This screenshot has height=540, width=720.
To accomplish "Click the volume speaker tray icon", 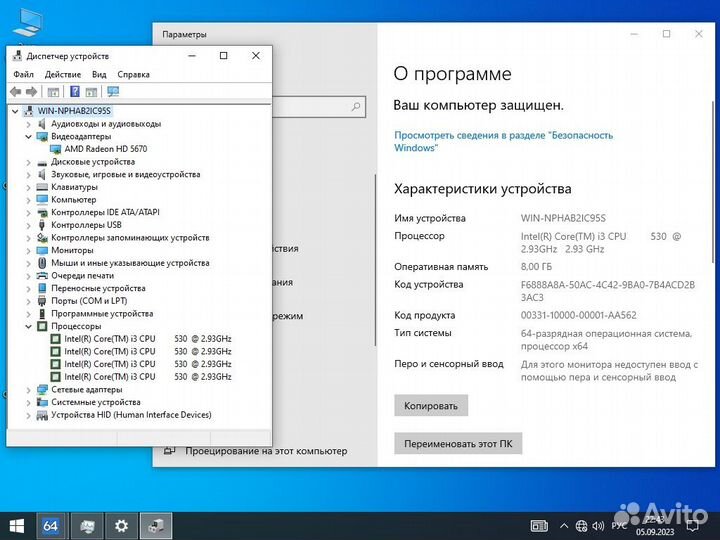I will tap(598, 526).
